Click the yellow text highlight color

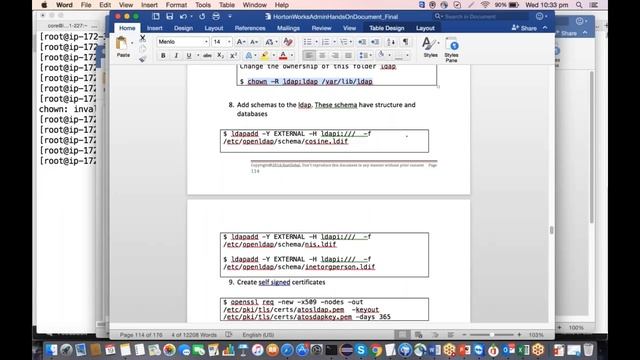[265, 56]
